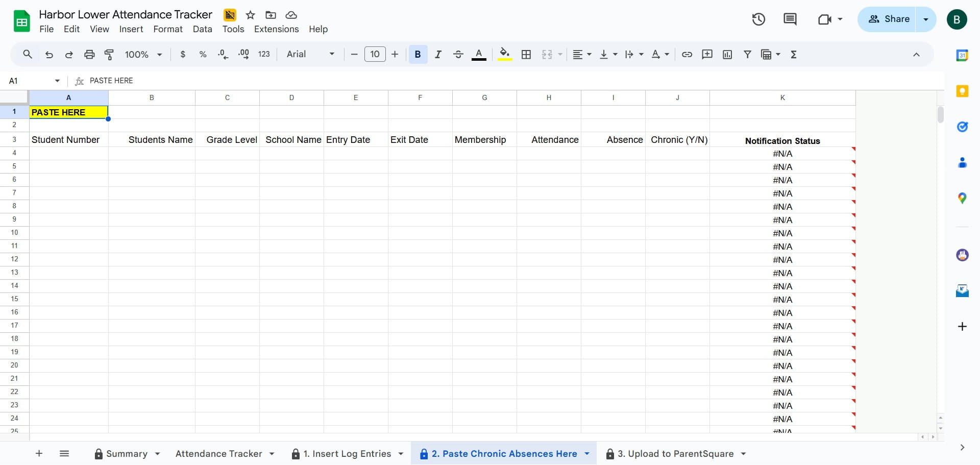
Task: Open Share options dropdown arrow
Action: click(x=926, y=19)
